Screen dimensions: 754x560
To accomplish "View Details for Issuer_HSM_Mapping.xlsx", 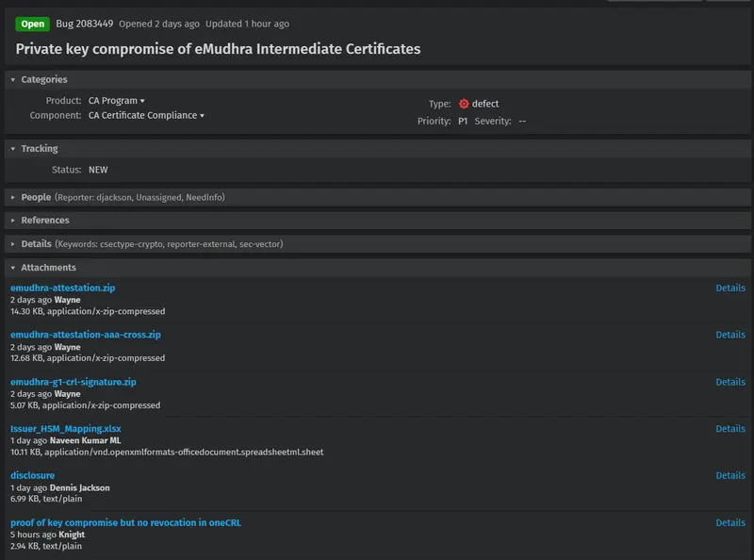I will pos(730,428).
